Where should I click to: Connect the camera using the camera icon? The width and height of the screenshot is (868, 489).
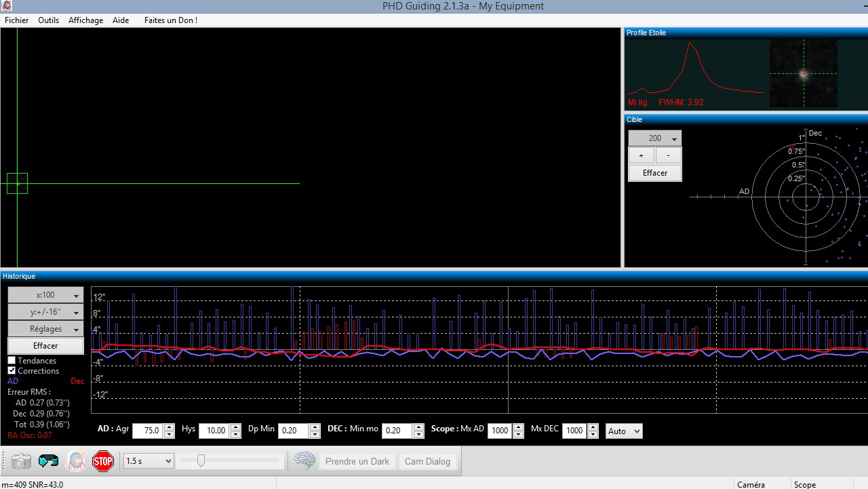coord(20,461)
